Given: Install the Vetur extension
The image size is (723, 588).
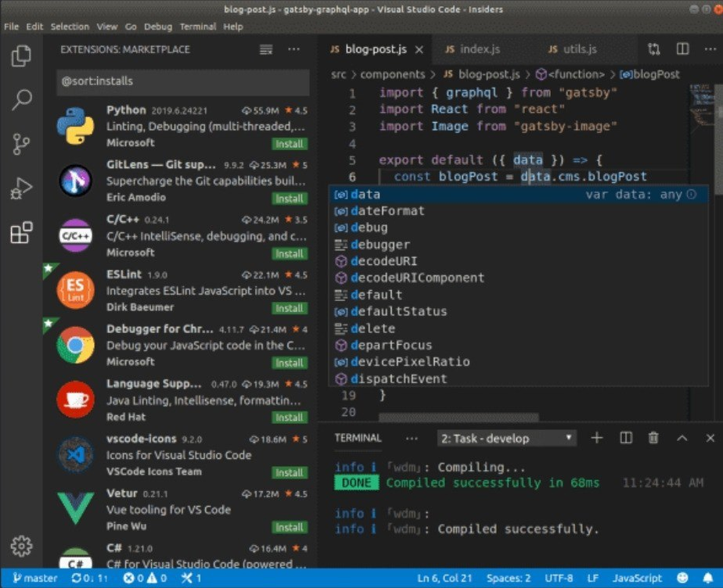Looking at the screenshot, I should 289,527.
